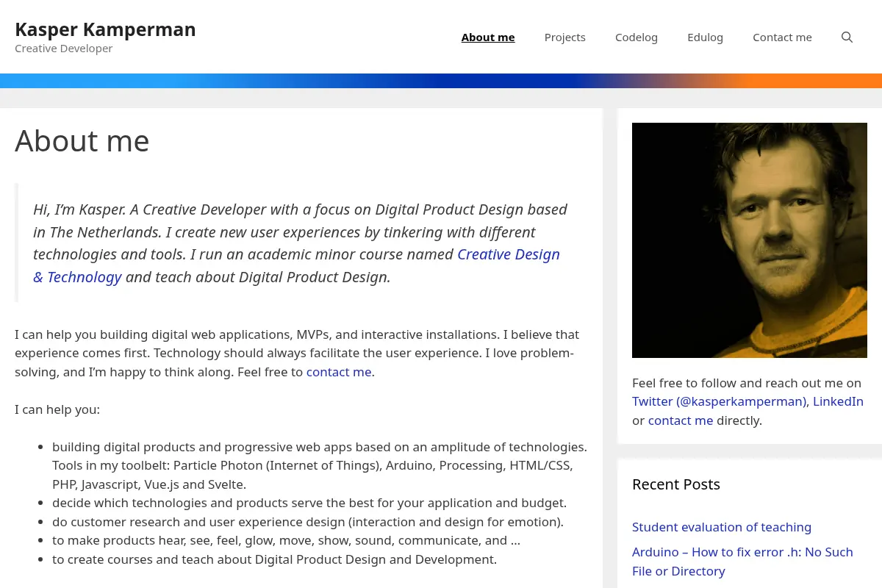Open the About me menu item
The height and width of the screenshot is (588, 882).
488,37
